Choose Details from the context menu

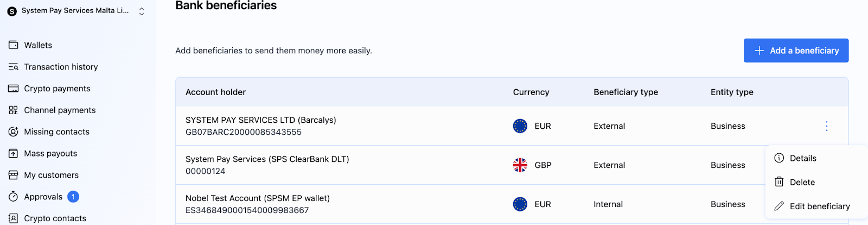[802, 158]
